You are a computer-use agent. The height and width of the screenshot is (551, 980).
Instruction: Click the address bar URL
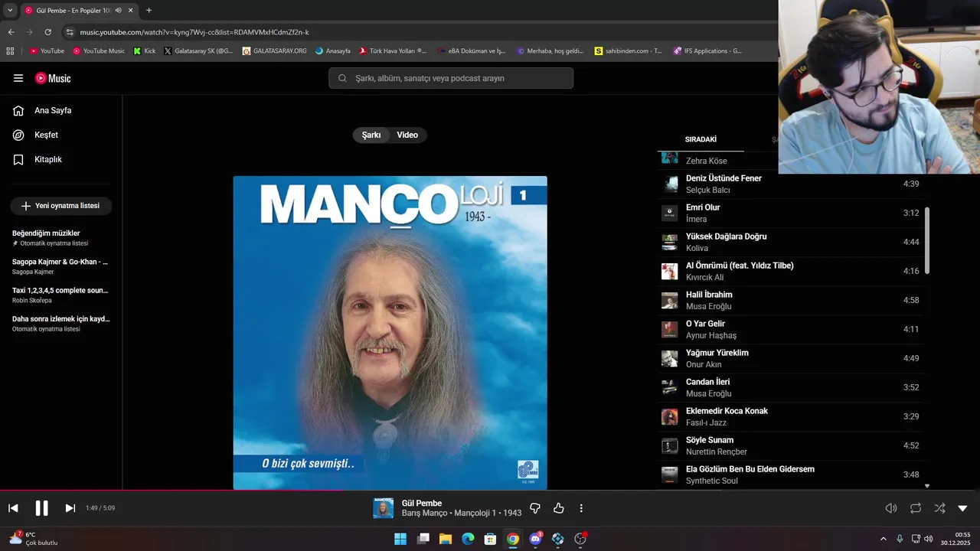[194, 32]
